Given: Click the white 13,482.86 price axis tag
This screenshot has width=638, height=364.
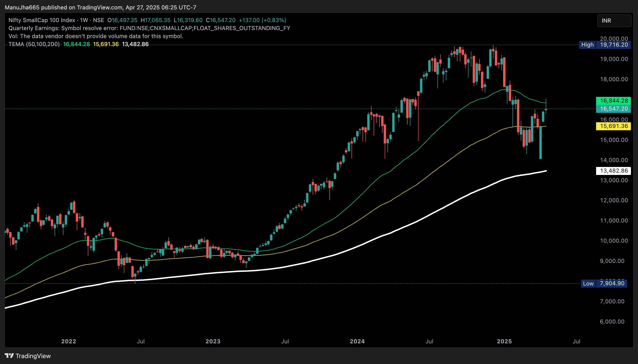Looking at the screenshot, I should point(614,171).
